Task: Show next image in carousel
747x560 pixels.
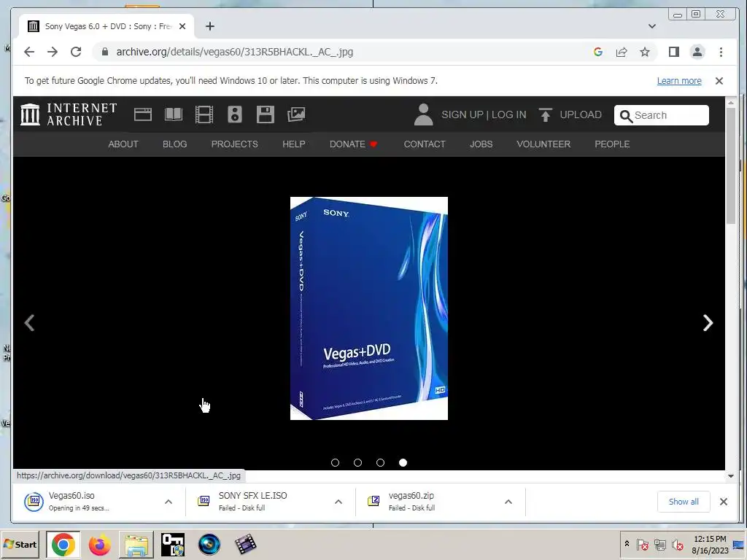Action: click(708, 322)
